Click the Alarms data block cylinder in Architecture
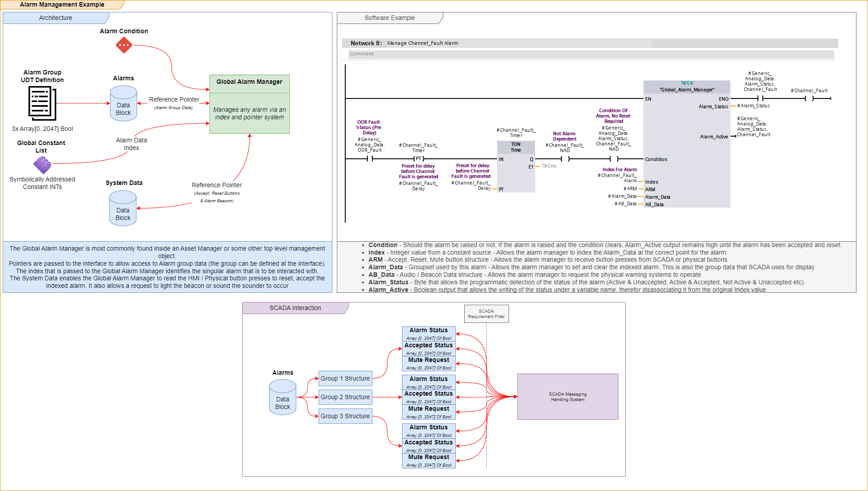This screenshot has height=491, width=868. pos(123,104)
